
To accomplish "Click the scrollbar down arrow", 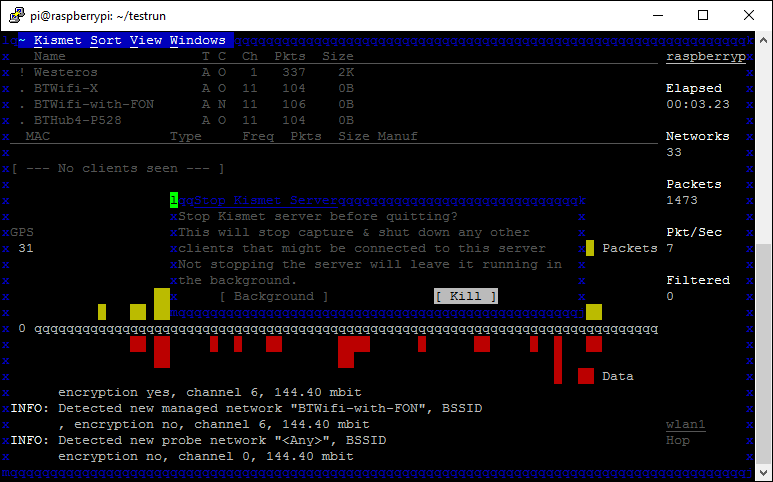I will pyautogui.click(x=764, y=472).
